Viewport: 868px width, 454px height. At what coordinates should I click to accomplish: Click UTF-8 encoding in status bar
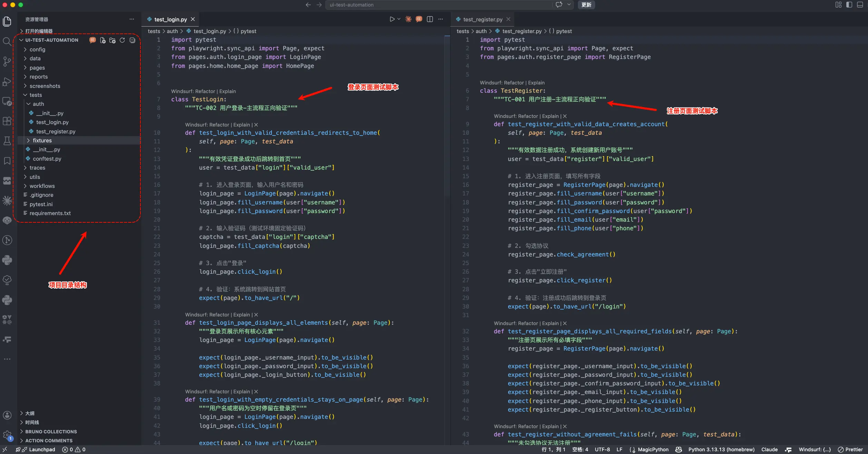point(602,450)
